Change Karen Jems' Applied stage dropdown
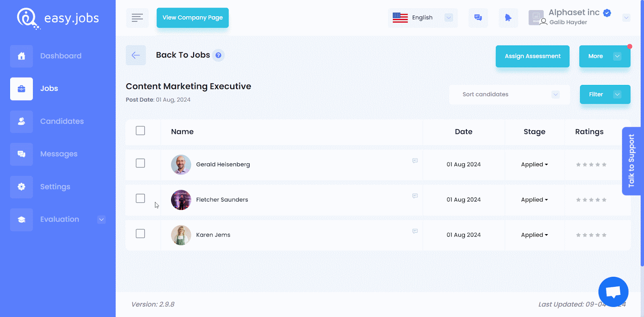Image resolution: width=644 pixels, height=317 pixels. pos(534,235)
